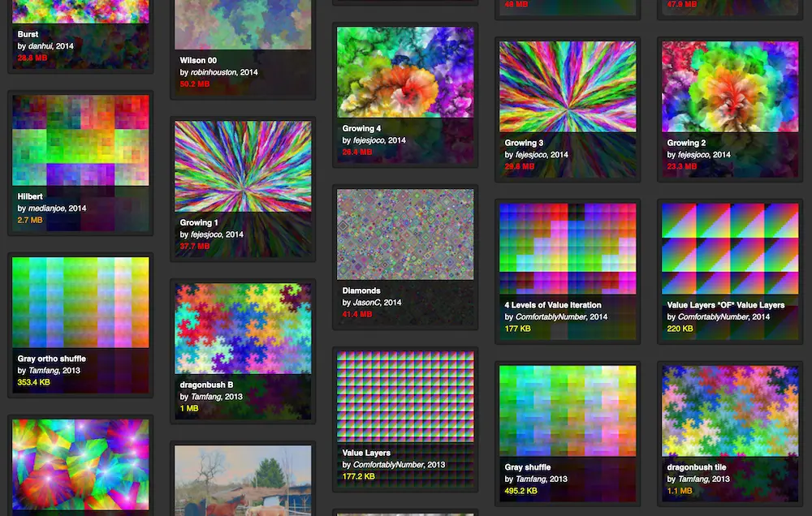This screenshot has height=516, width=812.
Task: Click the Growing 4 title
Action: click(x=361, y=128)
